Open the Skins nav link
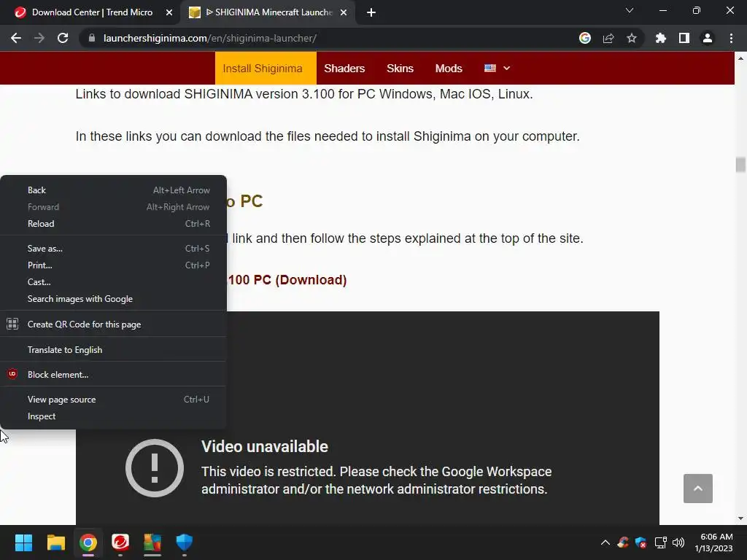The width and height of the screenshot is (747, 560). 400,68
